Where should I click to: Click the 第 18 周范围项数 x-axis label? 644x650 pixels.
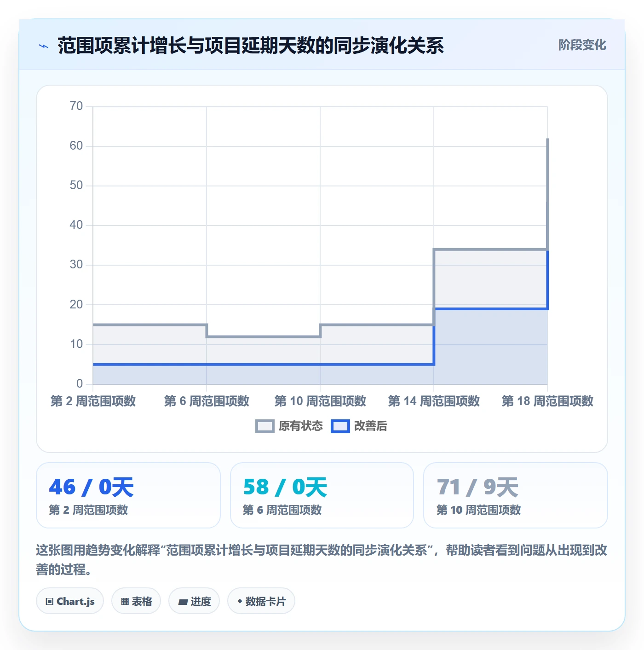click(547, 401)
